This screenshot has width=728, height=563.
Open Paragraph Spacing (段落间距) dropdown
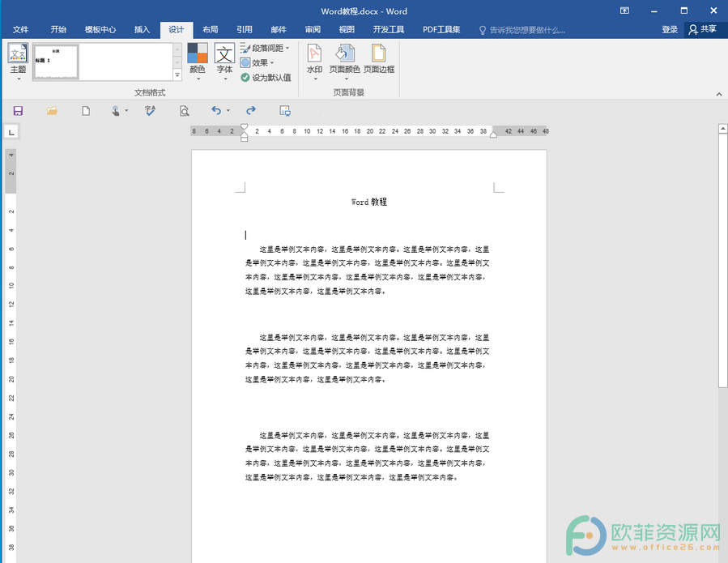click(265, 48)
